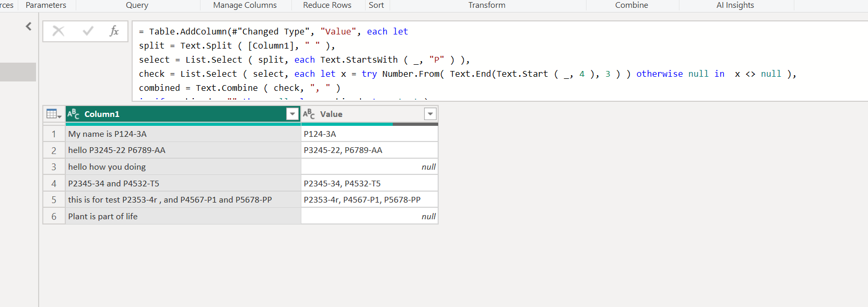The image size is (868, 307).
Task: Open the Column1 filter dropdown
Action: tap(292, 114)
